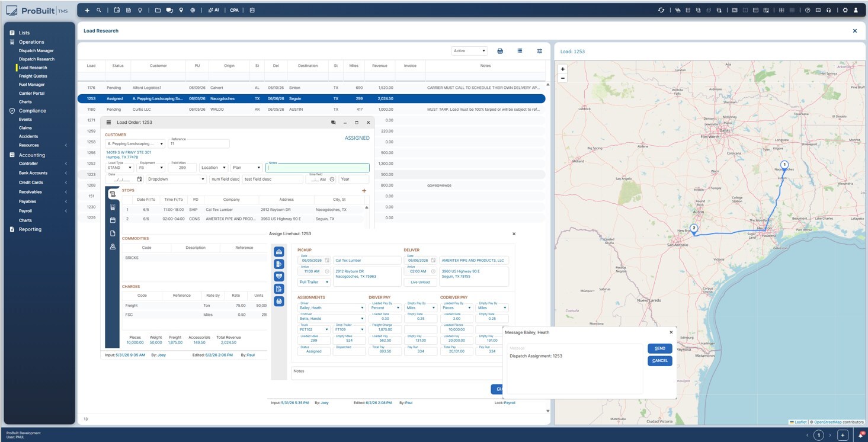Click the print icon in Assign Linehaul sidebar
This screenshot has width=868, height=442.
(x=279, y=302)
